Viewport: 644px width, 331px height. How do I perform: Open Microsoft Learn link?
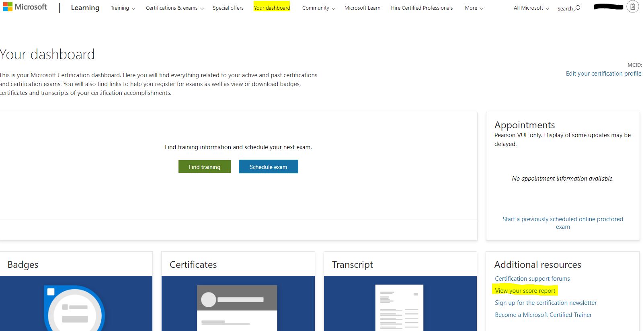pos(362,8)
